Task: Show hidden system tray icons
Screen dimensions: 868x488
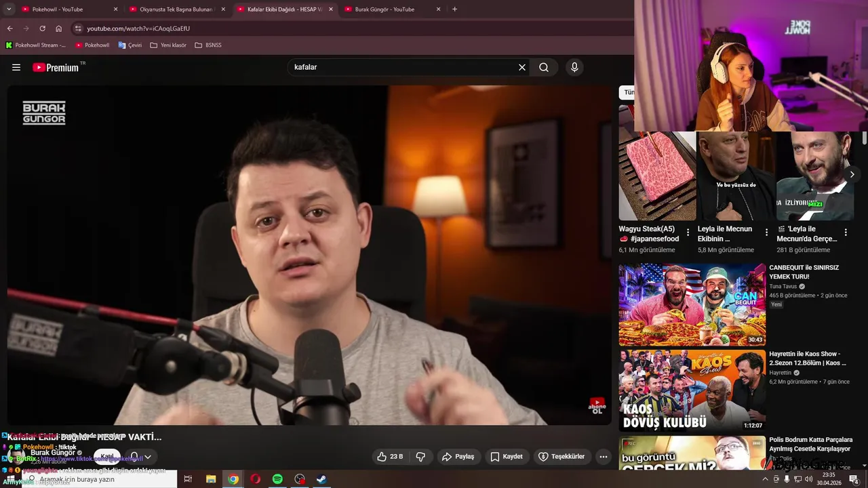Action: 766,479
